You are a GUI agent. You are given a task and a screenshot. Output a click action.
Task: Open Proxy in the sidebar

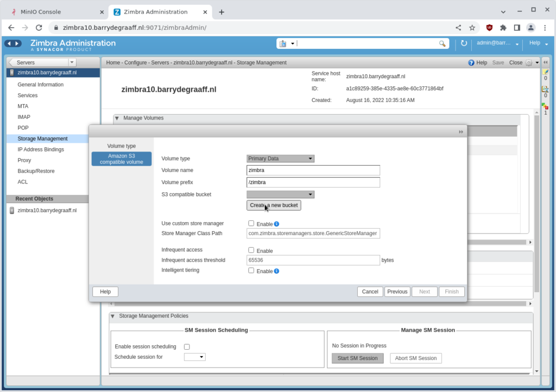24,160
